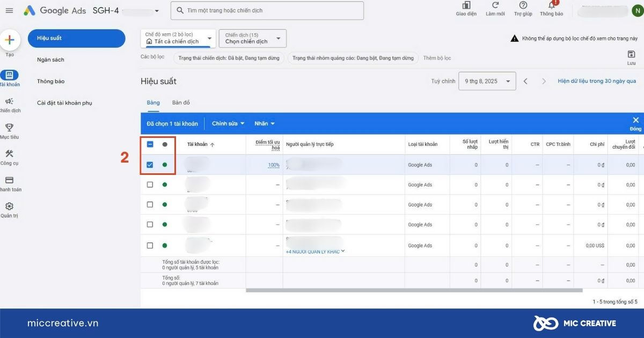Open the 100% optimization score link
644x338 pixels.
pyautogui.click(x=274, y=165)
